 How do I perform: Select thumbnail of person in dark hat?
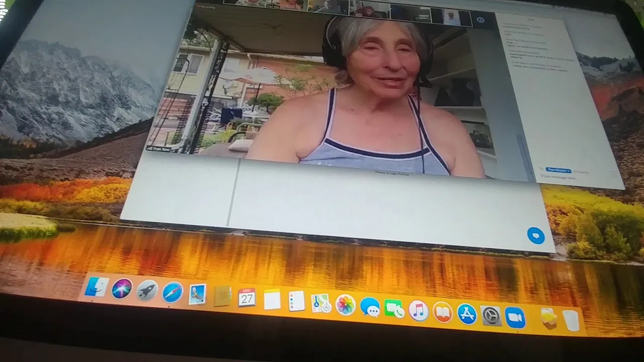[x=370, y=10]
